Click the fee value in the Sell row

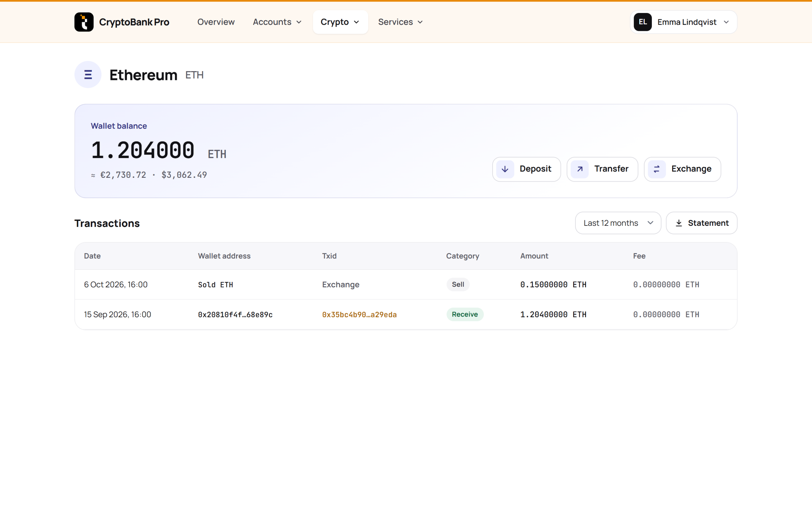666,284
